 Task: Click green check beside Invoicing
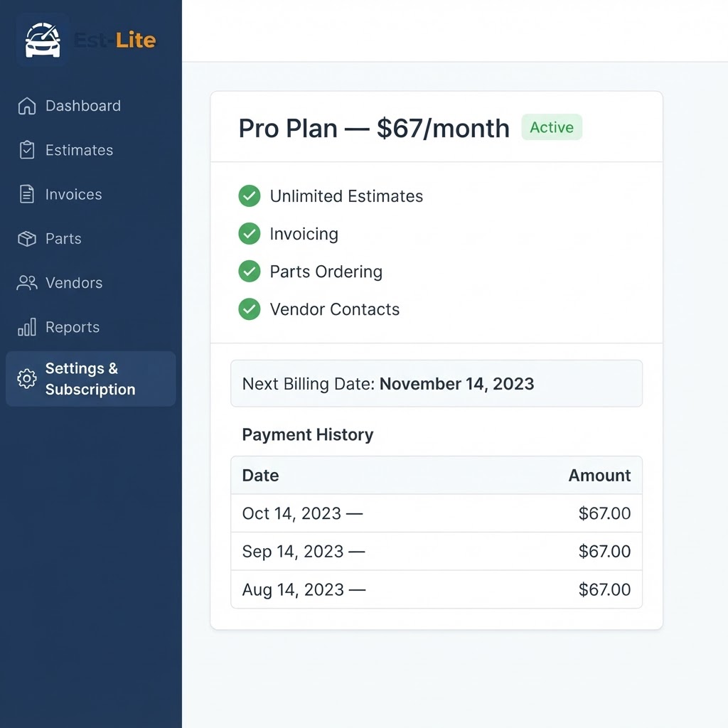250,233
